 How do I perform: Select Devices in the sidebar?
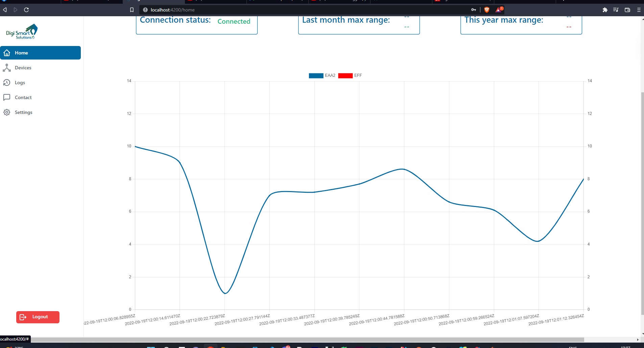(23, 68)
